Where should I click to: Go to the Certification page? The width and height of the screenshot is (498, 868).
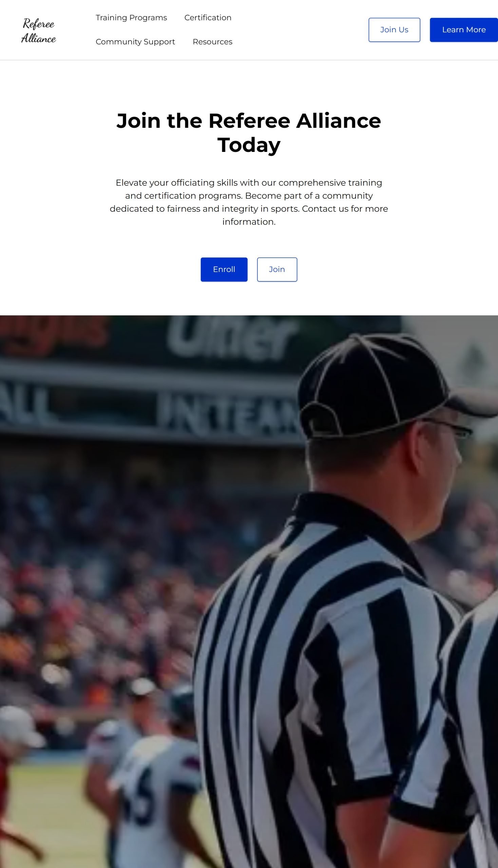pyautogui.click(x=208, y=18)
